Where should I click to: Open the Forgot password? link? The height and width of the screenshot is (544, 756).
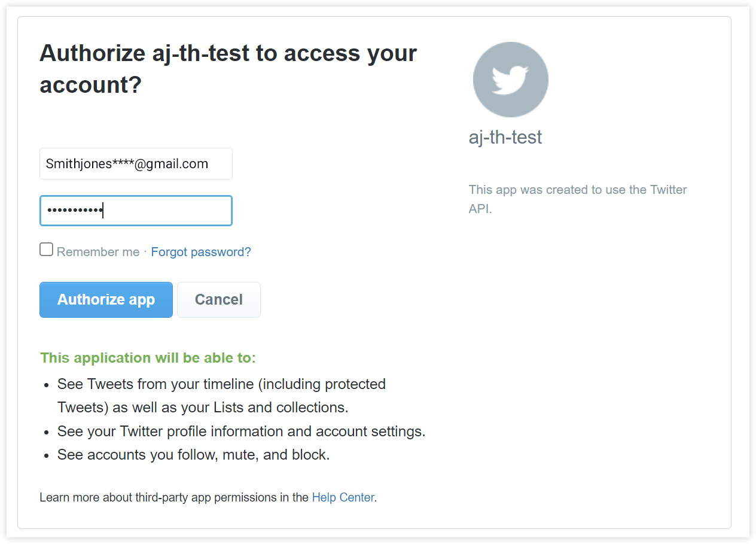coord(201,252)
